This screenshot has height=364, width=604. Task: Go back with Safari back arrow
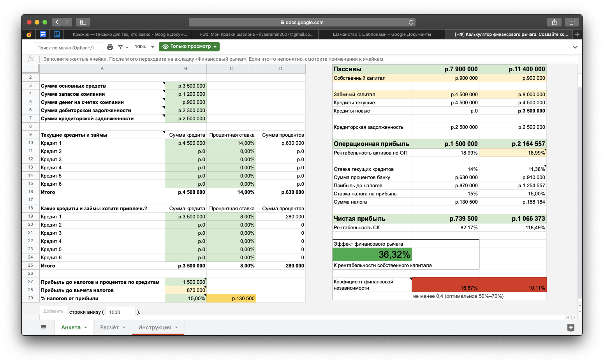tap(57, 22)
